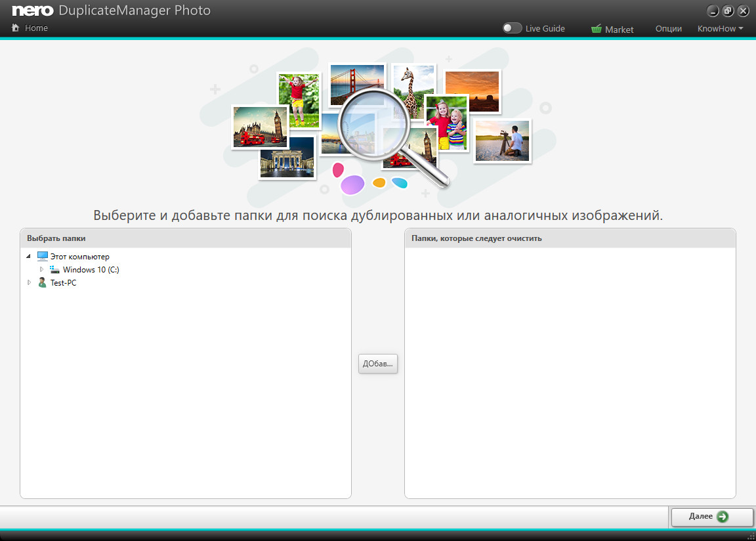Toggle the Live Guide switch
Image resolution: width=756 pixels, height=541 pixels.
pyautogui.click(x=512, y=28)
